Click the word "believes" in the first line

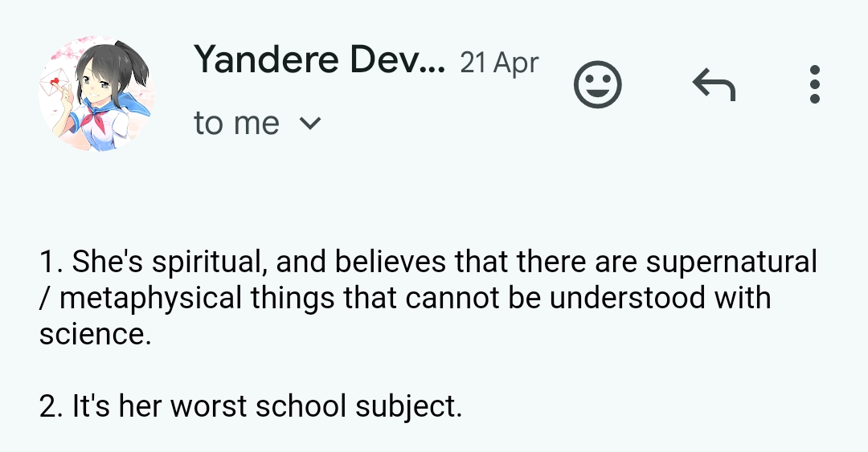pos(391,263)
